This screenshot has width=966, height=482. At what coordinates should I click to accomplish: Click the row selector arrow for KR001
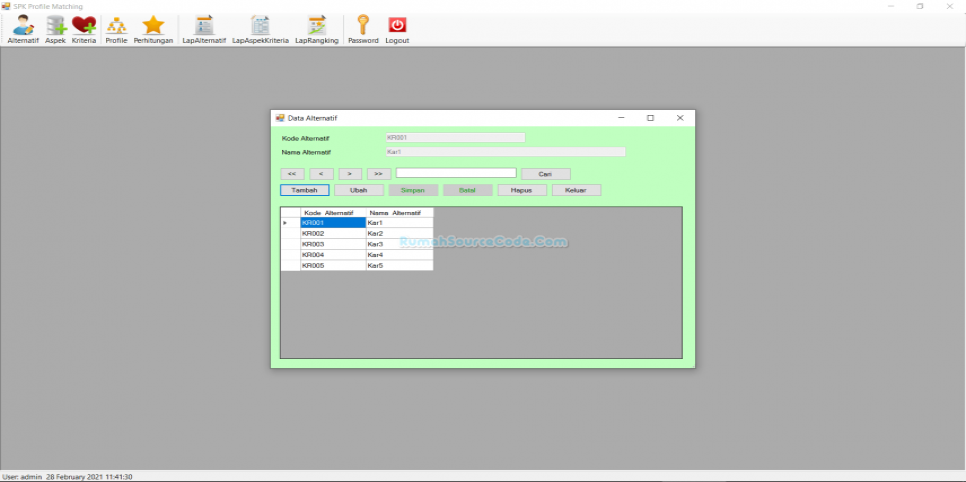pos(290,223)
